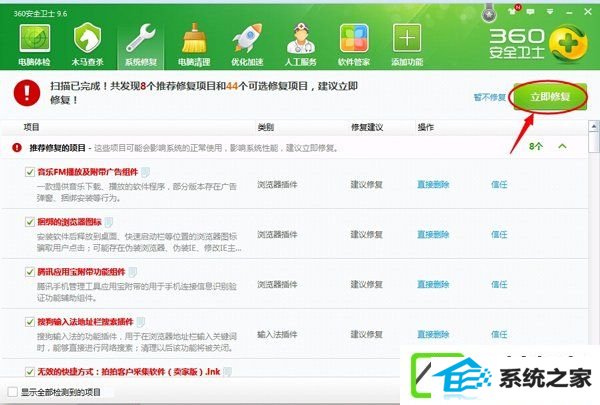
Task: Switch to the 系统修复 tab
Action: [141, 40]
